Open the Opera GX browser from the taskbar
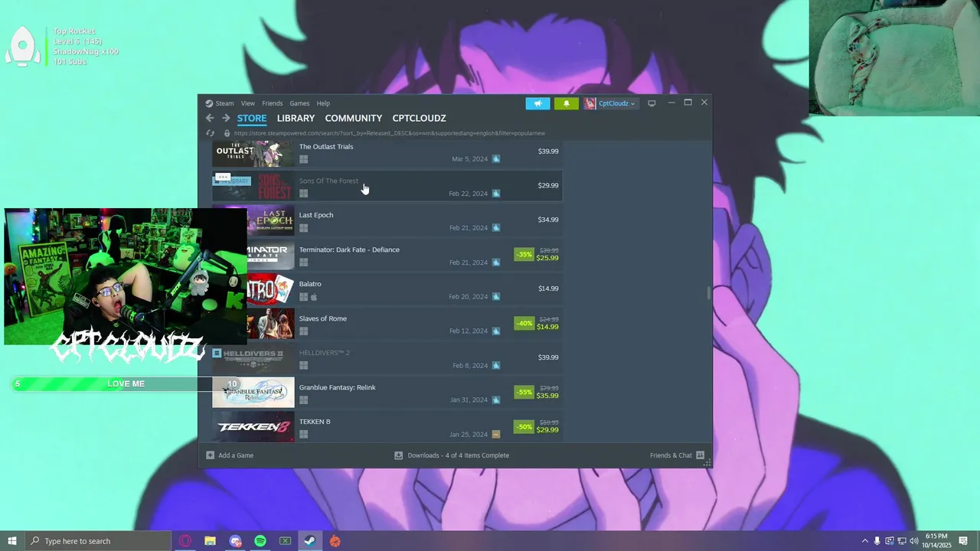The width and height of the screenshot is (980, 551). click(185, 541)
